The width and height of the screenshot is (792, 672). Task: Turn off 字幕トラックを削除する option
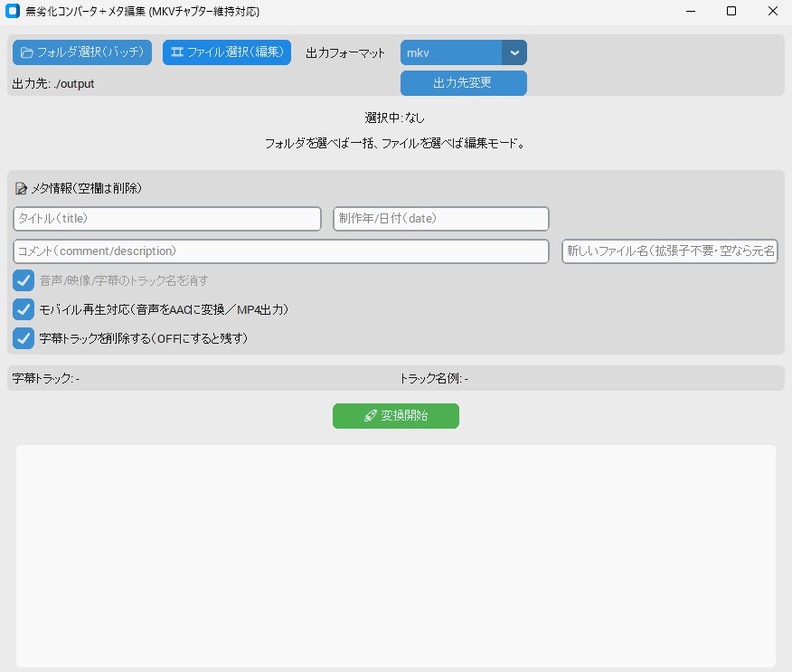tap(24, 338)
